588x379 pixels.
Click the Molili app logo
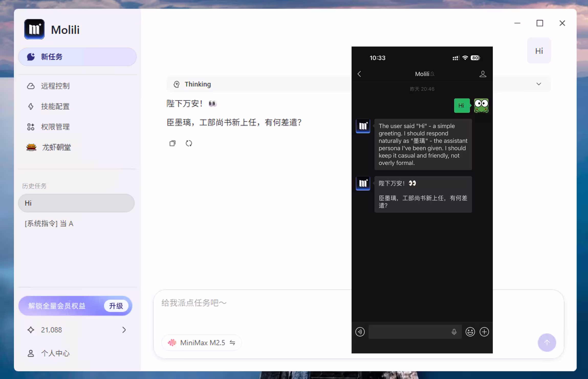pyautogui.click(x=35, y=29)
